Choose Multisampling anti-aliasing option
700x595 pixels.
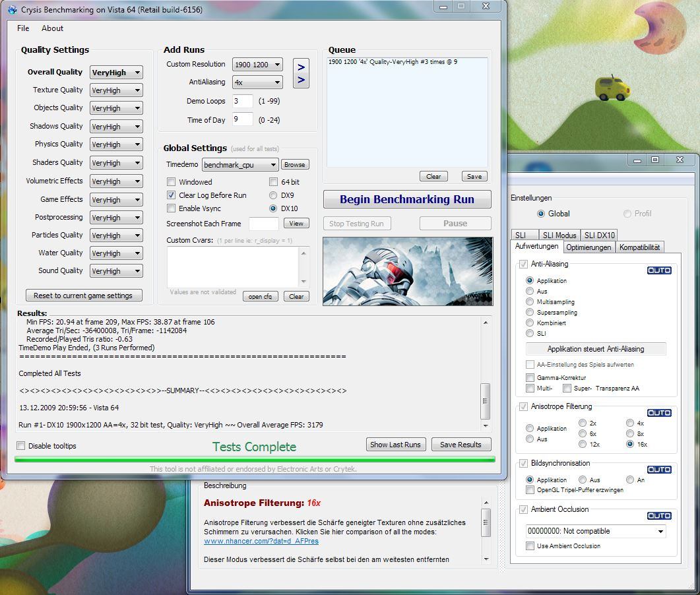click(530, 301)
